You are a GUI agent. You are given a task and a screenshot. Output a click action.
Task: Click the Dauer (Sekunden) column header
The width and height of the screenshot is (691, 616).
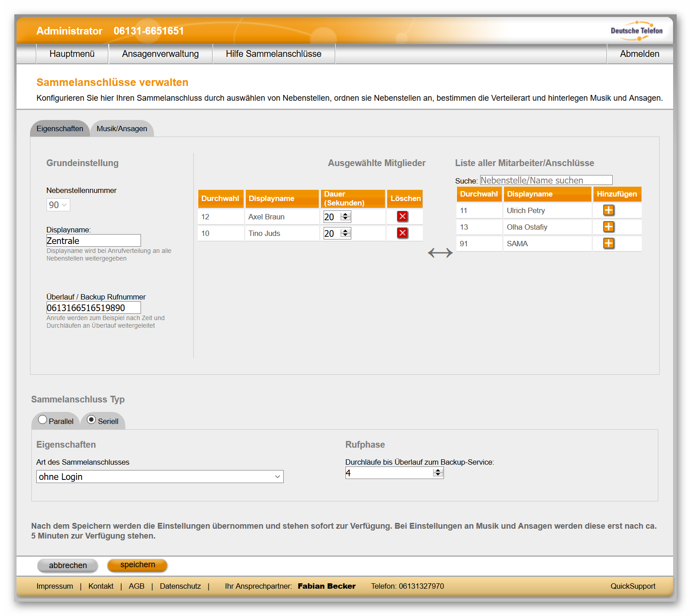point(353,198)
